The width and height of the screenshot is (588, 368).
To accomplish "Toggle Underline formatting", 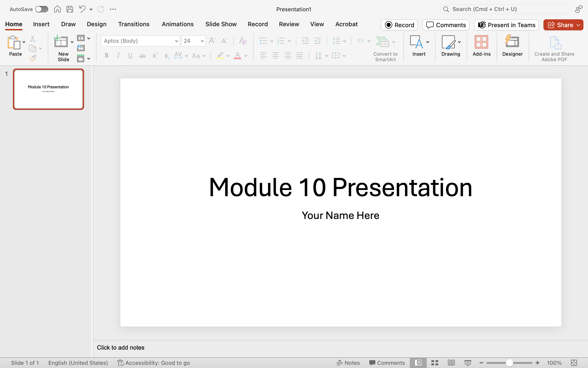I will [130, 55].
